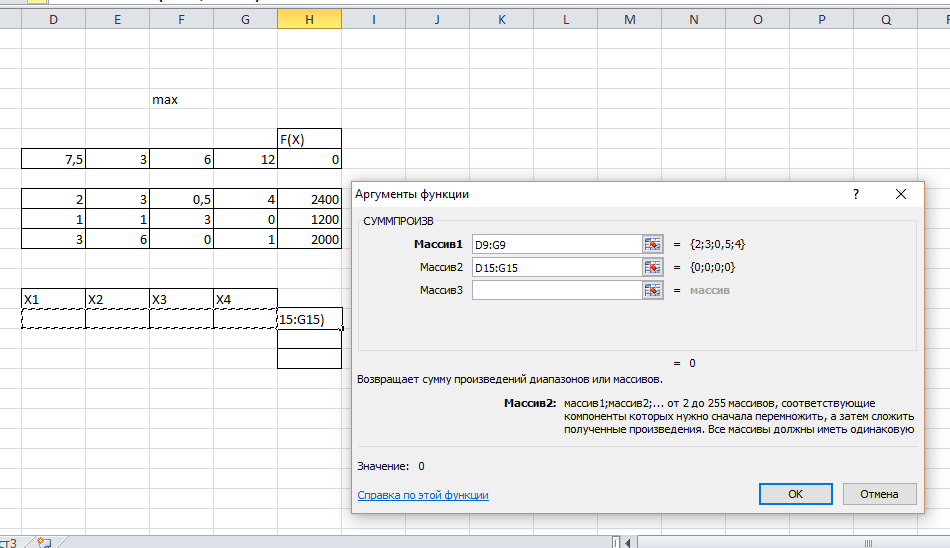The width and height of the screenshot is (950, 548).
Task: Focus the Массив2 field with D15:G15
Action: point(557,267)
